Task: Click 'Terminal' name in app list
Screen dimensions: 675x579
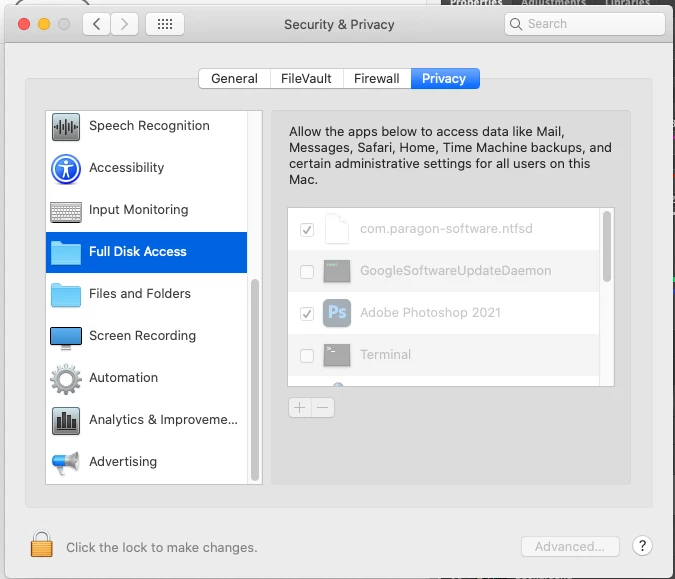Action: click(385, 355)
